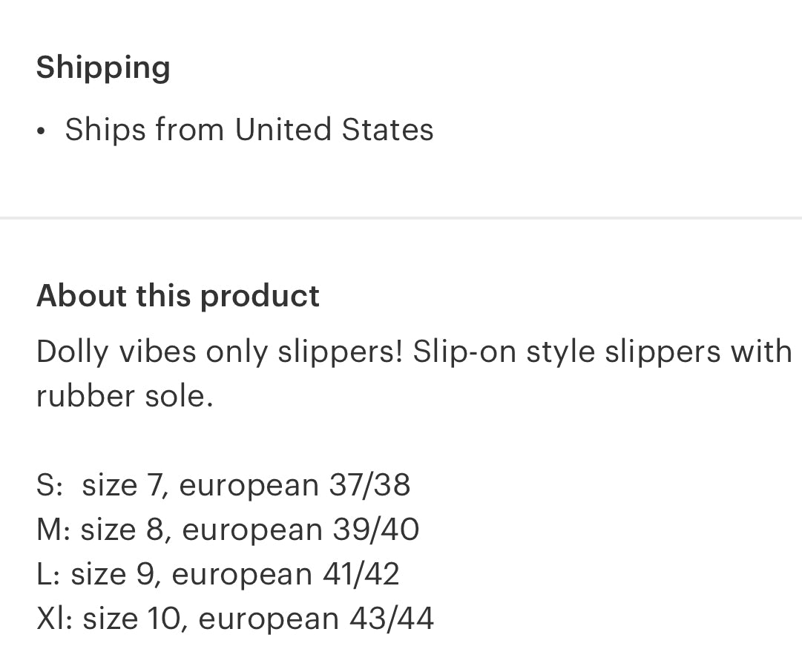
Task: Click the rubber sole text line
Action: 125,396
